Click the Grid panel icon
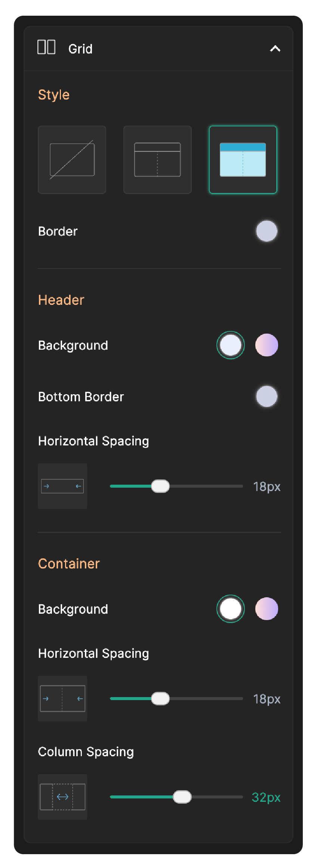The image size is (317, 868). coord(46,47)
